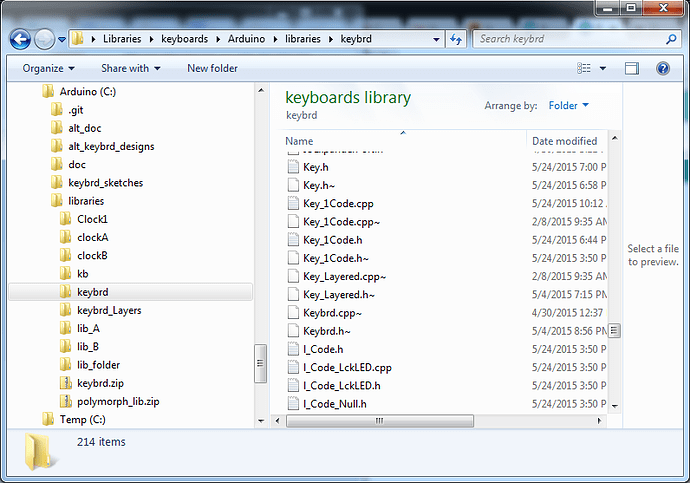
Task: Click the Back navigation arrow button
Action: pyautogui.click(x=21, y=39)
